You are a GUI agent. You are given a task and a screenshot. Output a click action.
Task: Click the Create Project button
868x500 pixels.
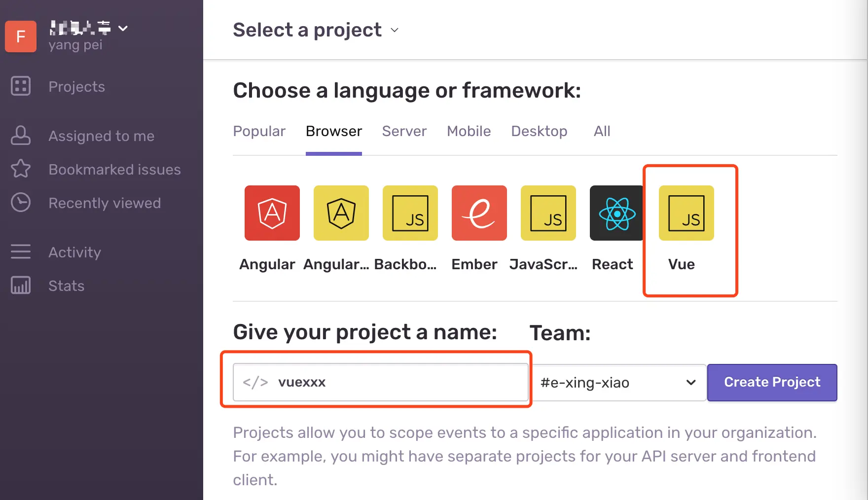[x=772, y=383]
